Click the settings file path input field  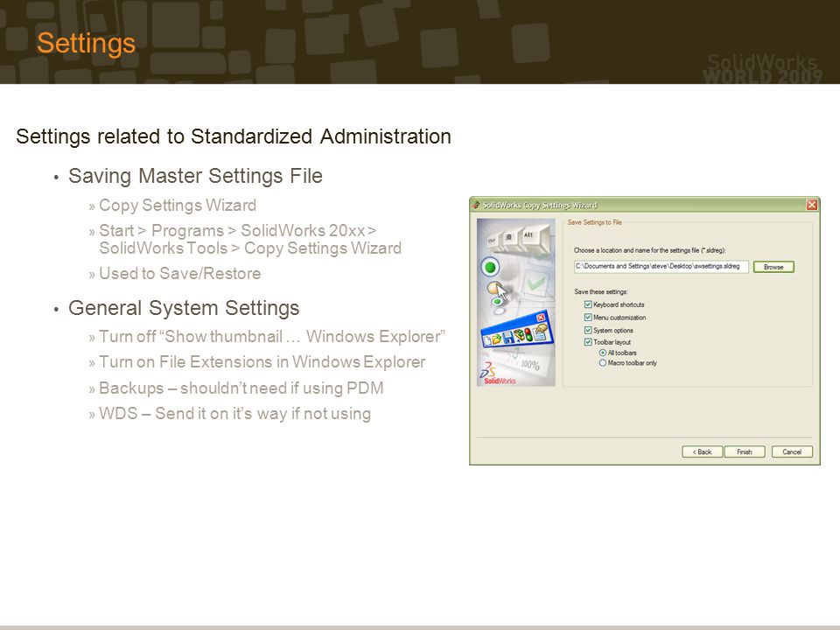[x=661, y=266]
